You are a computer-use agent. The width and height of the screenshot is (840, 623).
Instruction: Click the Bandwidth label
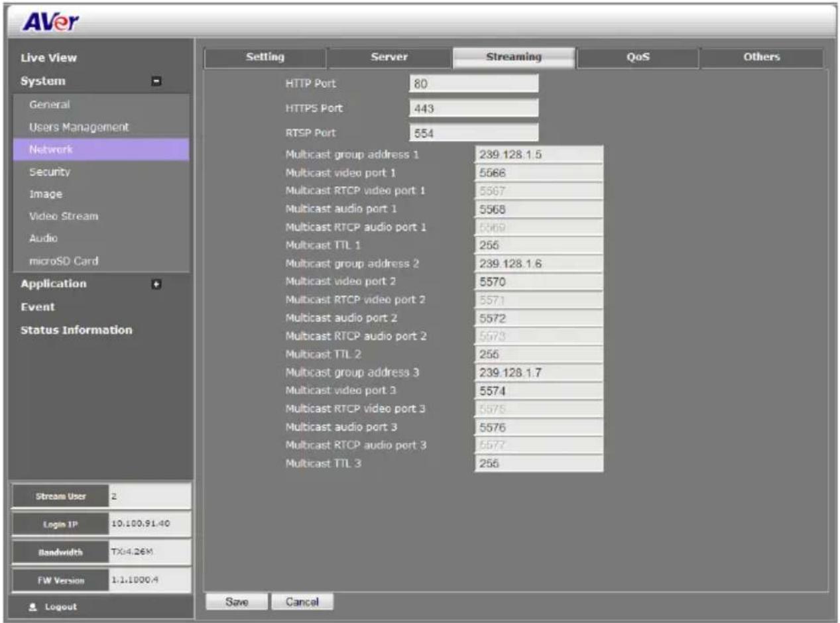(x=60, y=552)
